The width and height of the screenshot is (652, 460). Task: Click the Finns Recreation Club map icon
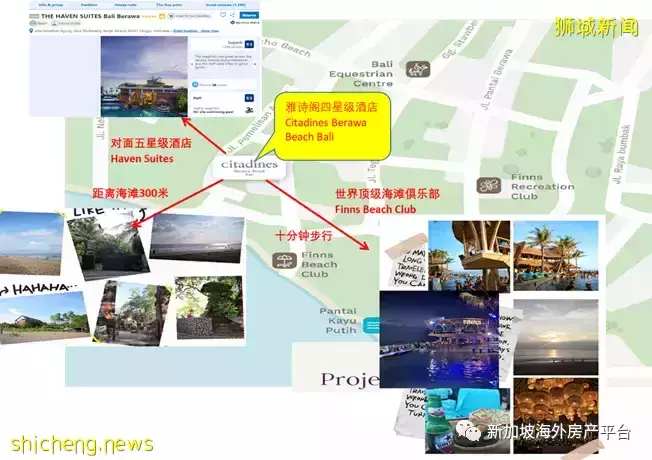(489, 185)
